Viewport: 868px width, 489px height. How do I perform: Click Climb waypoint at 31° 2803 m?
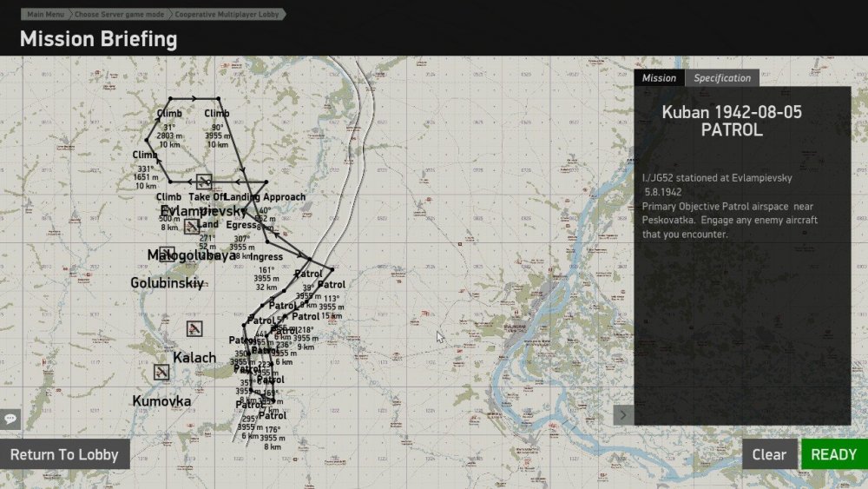point(169,113)
